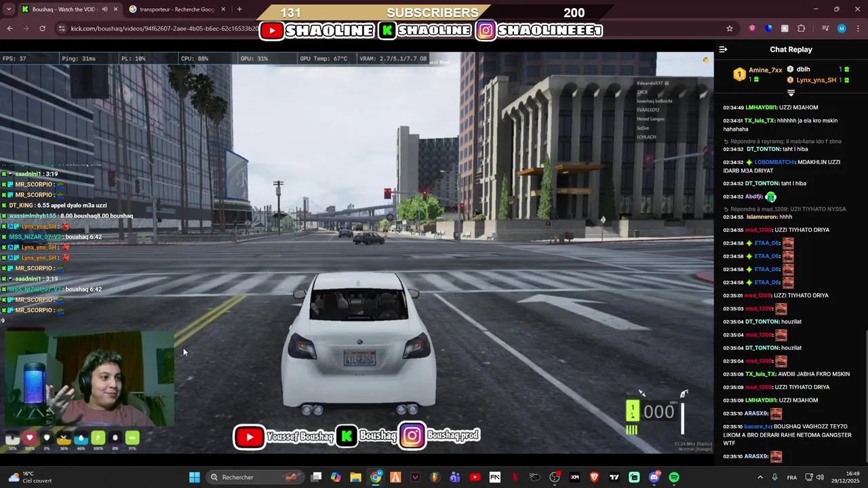This screenshot has width=868, height=488.
Task: Bookmark this page with the star icon
Action: point(730,28)
